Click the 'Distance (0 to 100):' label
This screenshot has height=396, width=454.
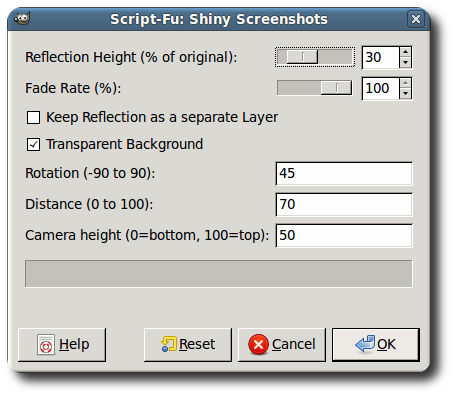coord(89,204)
